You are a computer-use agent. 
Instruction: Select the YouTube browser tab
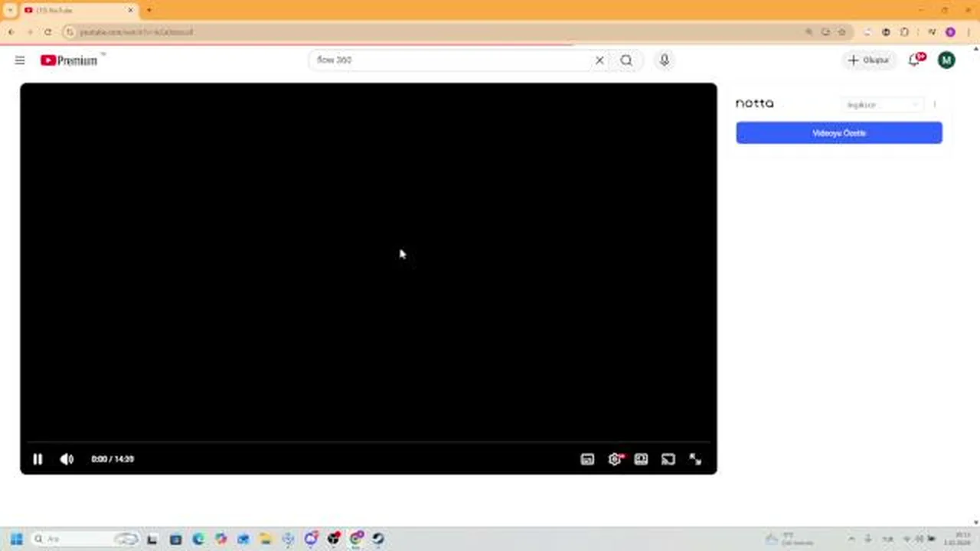[x=79, y=11]
